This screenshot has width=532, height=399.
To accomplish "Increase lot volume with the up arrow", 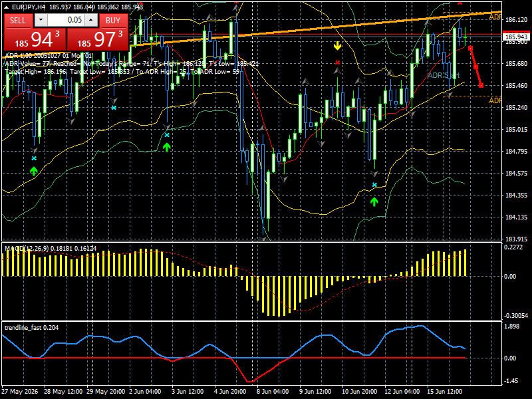I will [91, 20].
